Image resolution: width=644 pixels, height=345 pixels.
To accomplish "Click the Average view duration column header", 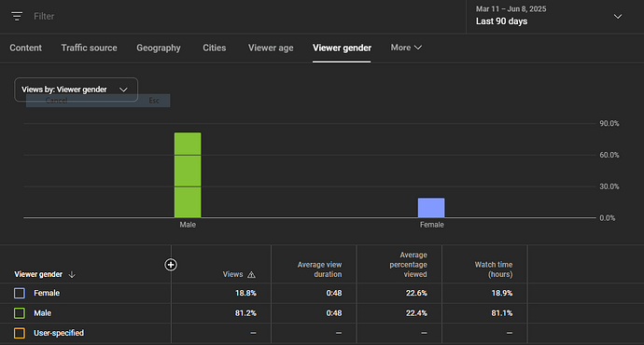I will 319,269.
